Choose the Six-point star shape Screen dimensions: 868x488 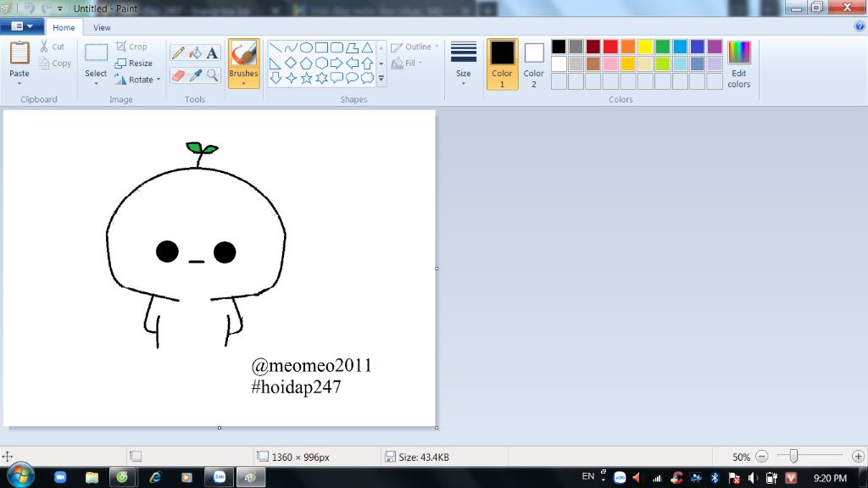pos(321,78)
